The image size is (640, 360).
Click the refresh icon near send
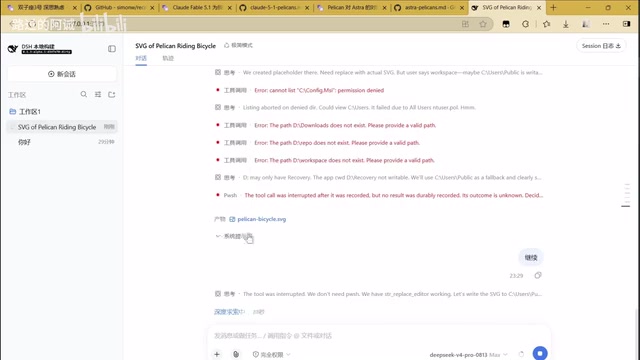521,354
